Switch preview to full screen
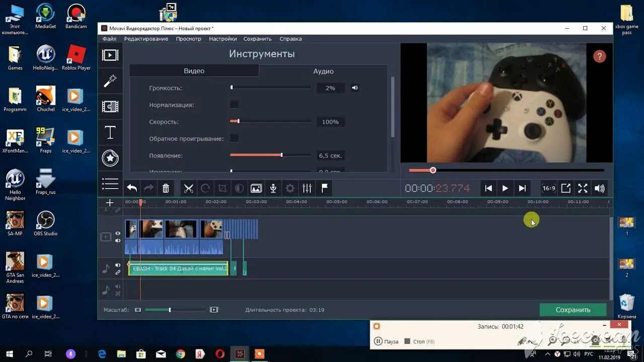 [583, 188]
